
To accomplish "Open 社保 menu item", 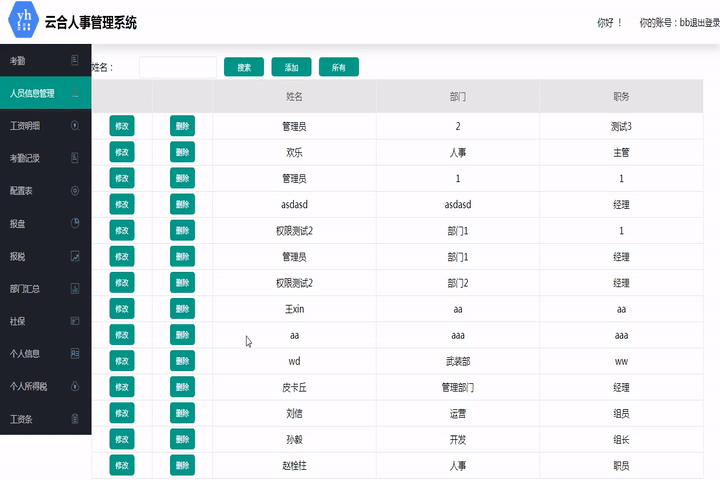I will click(18, 321).
